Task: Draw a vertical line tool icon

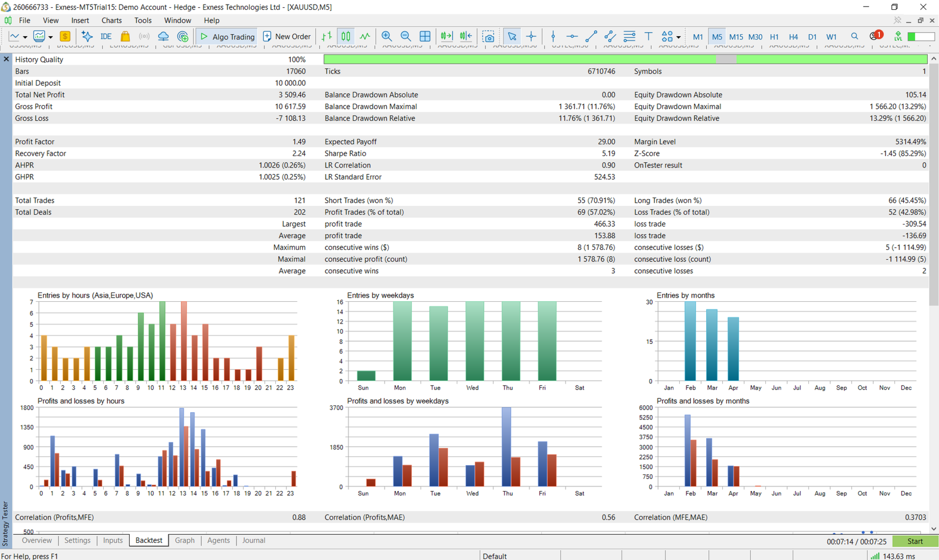Action: [553, 36]
